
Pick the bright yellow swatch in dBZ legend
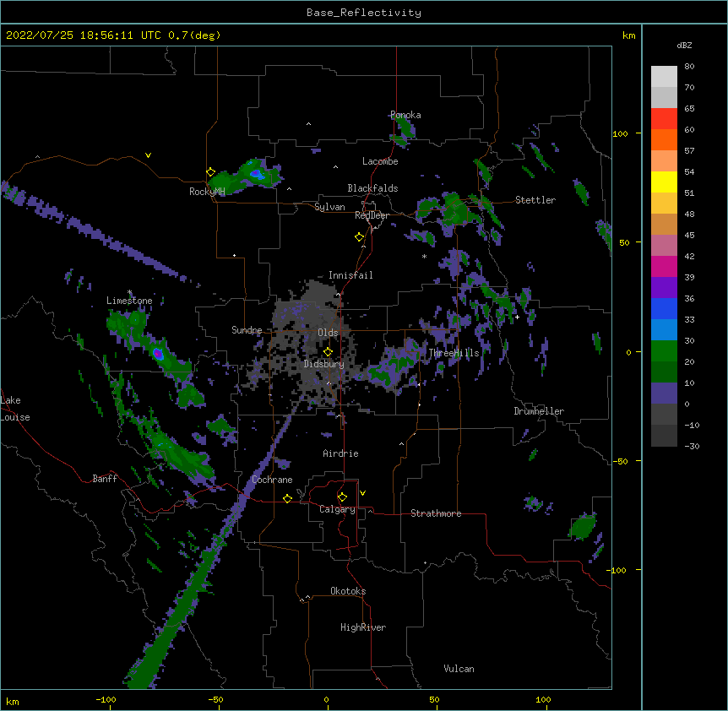pos(664,182)
